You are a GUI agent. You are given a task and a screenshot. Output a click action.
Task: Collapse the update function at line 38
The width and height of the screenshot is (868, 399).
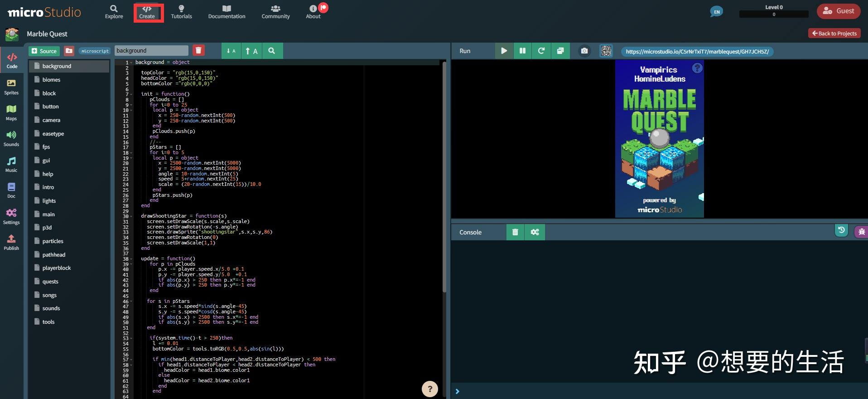tap(131, 259)
